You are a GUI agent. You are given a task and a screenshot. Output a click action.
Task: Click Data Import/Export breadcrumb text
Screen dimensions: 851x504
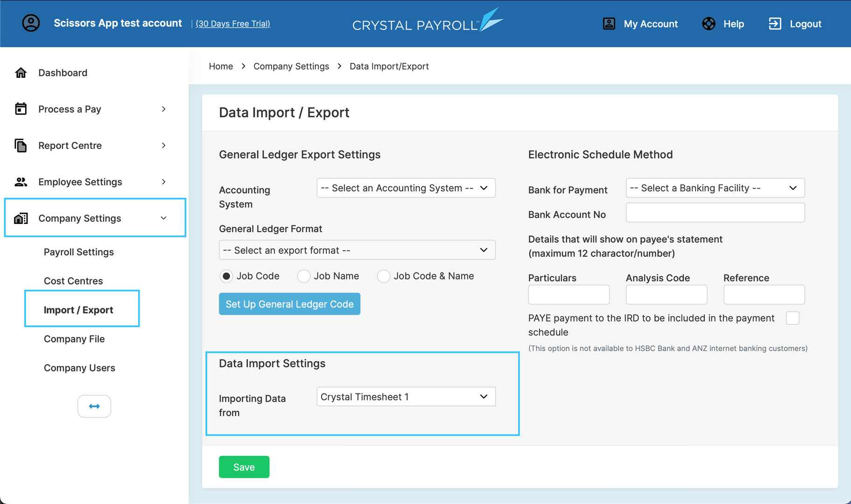pos(389,66)
